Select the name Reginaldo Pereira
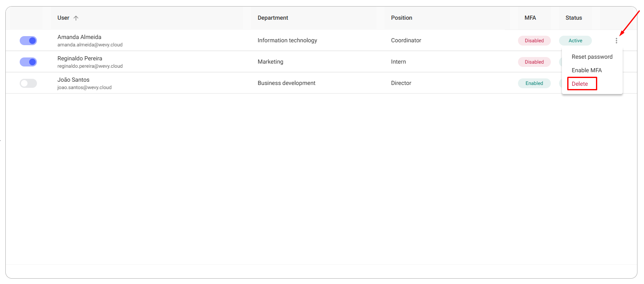Screen dimensions: 644x284 point(80,58)
